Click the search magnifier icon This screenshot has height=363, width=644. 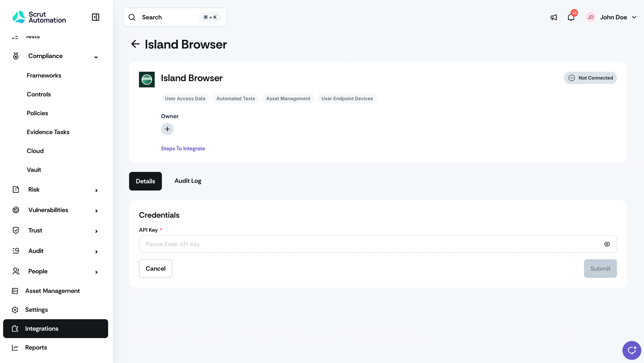pos(132,17)
